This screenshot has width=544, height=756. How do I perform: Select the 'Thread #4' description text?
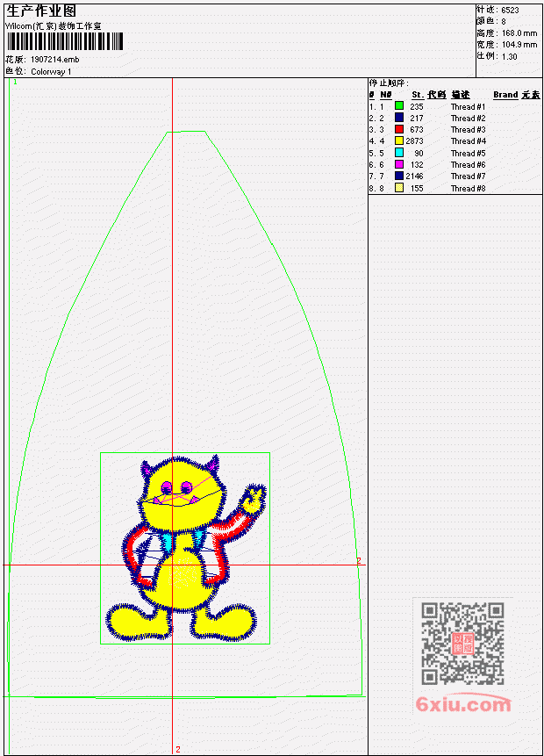click(468, 141)
